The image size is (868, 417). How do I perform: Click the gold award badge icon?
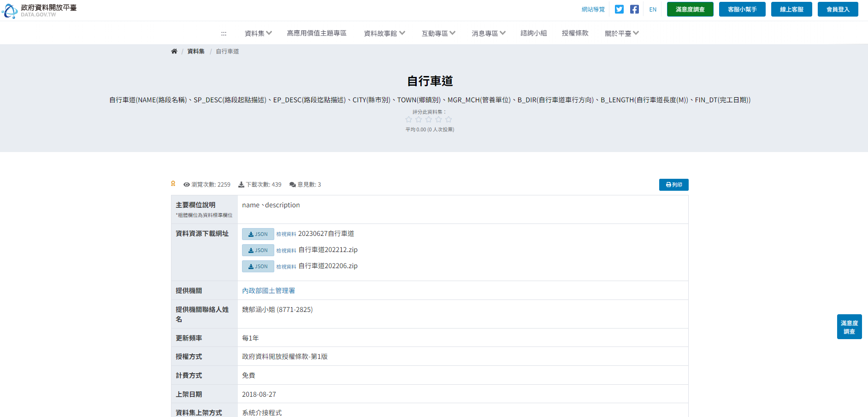pos(173,184)
